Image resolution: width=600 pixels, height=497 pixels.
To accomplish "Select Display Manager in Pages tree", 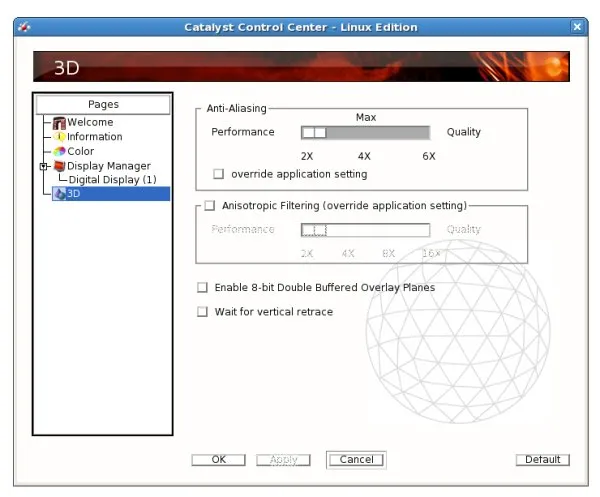I will (109, 166).
